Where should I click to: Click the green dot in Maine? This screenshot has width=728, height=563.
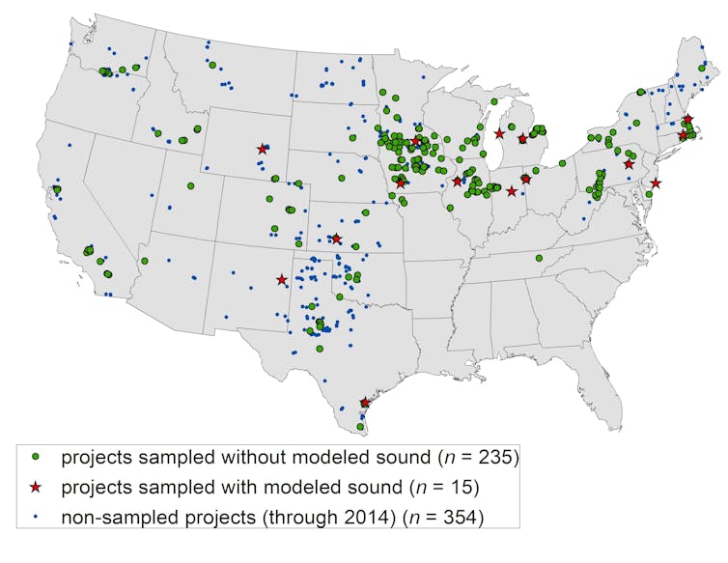tap(701, 70)
